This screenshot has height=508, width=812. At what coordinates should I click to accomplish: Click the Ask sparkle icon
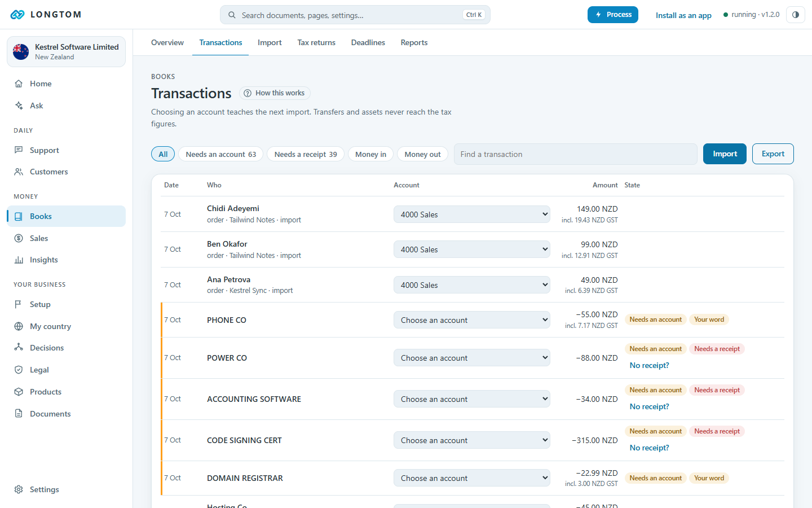coord(19,106)
